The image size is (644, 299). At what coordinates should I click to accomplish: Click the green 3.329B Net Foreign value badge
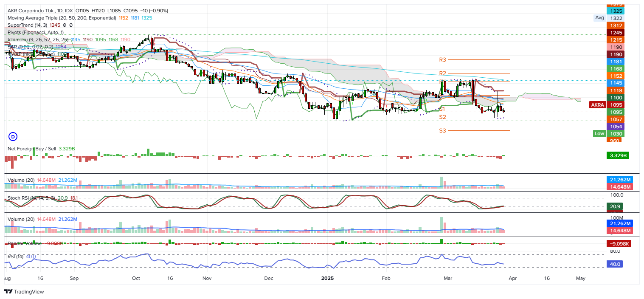(x=618, y=155)
